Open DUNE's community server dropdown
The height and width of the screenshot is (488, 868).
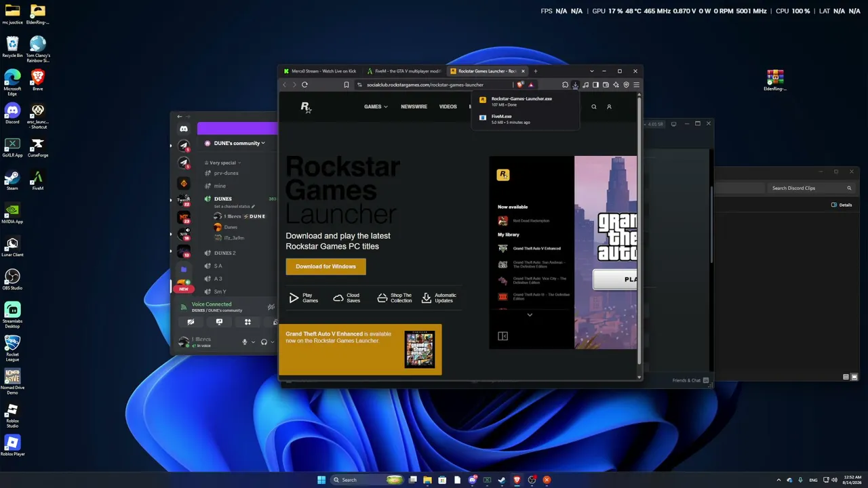pos(239,143)
